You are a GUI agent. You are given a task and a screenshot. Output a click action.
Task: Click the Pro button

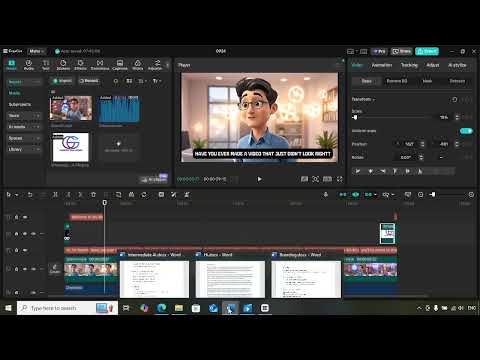[x=379, y=51]
